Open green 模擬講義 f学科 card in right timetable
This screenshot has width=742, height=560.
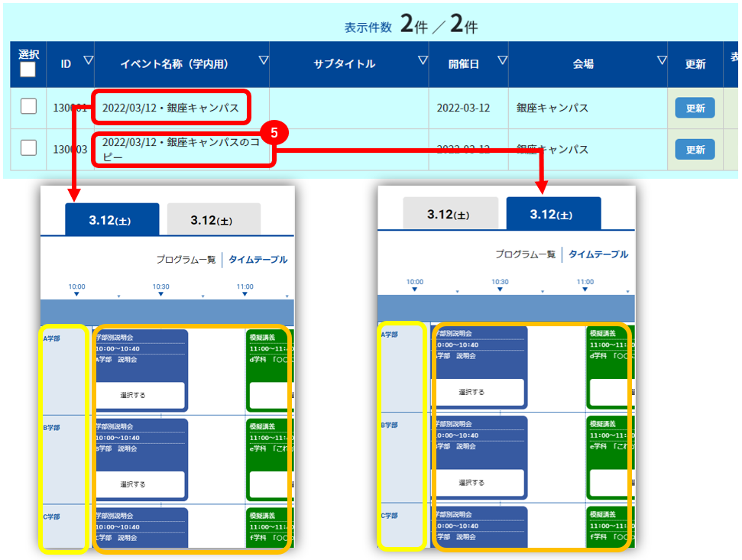(611, 527)
